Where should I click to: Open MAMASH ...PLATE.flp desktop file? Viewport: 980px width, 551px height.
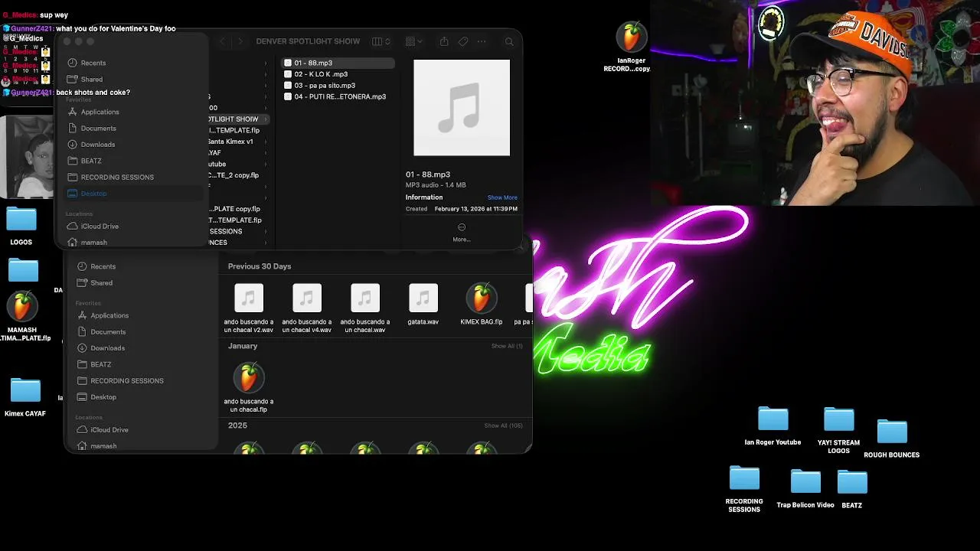[23, 317]
